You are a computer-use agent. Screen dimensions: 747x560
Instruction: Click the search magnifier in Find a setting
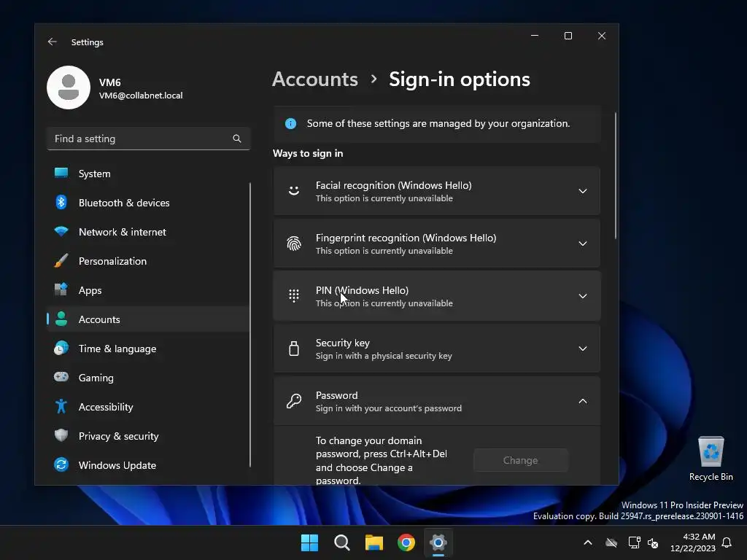pyautogui.click(x=237, y=139)
